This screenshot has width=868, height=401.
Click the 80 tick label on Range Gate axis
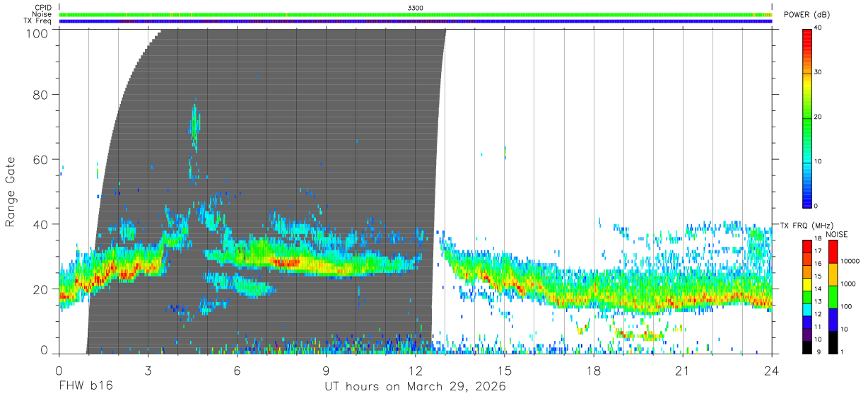[40, 94]
